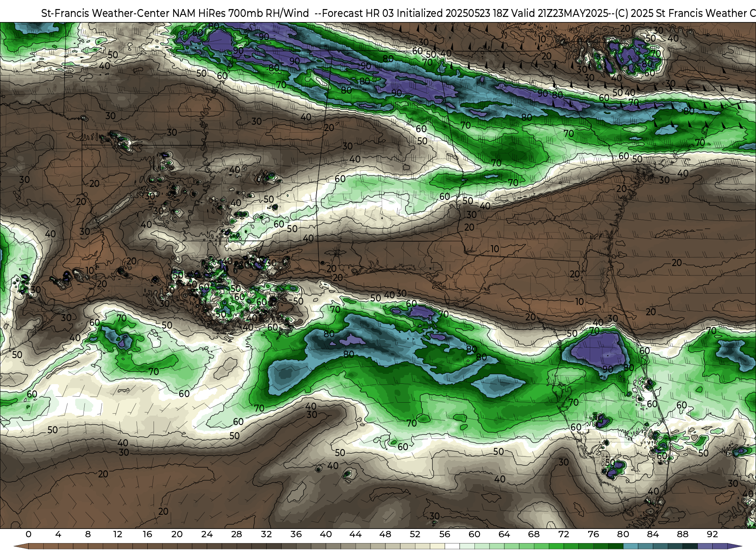Click the '12' tick label on the colorbar

point(118,534)
